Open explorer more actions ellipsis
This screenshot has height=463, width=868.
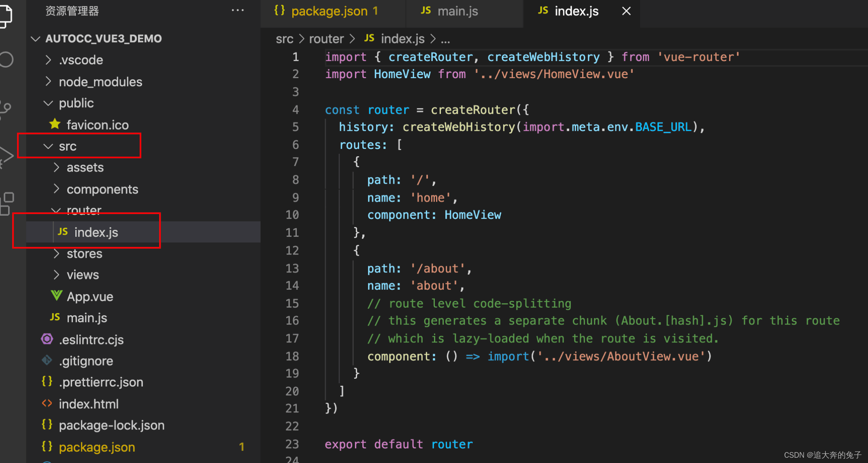point(238,11)
